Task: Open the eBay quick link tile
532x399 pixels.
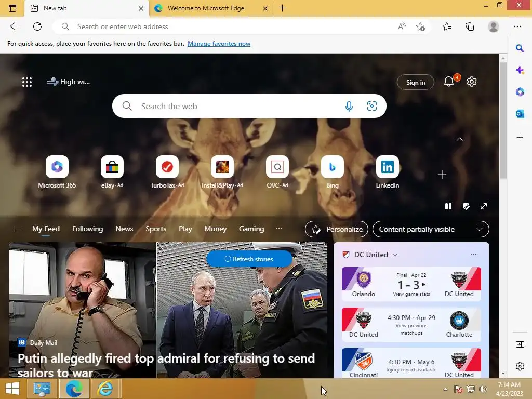Action: coord(112,172)
